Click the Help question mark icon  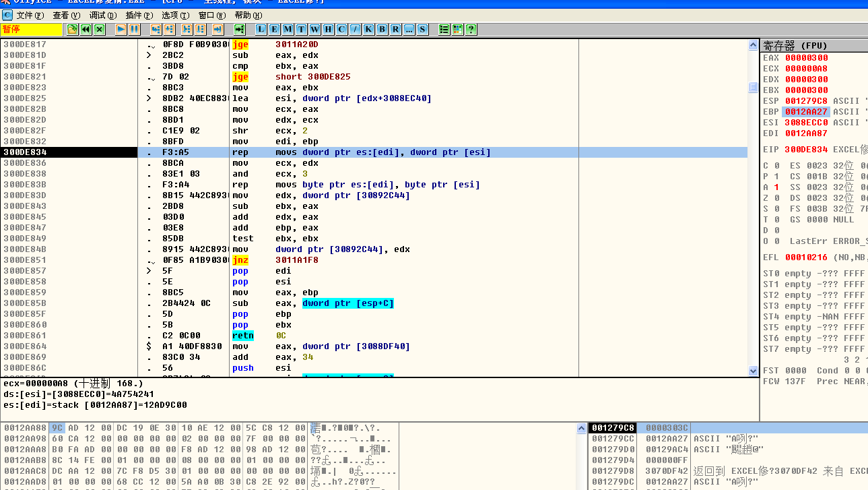(x=471, y=29)
